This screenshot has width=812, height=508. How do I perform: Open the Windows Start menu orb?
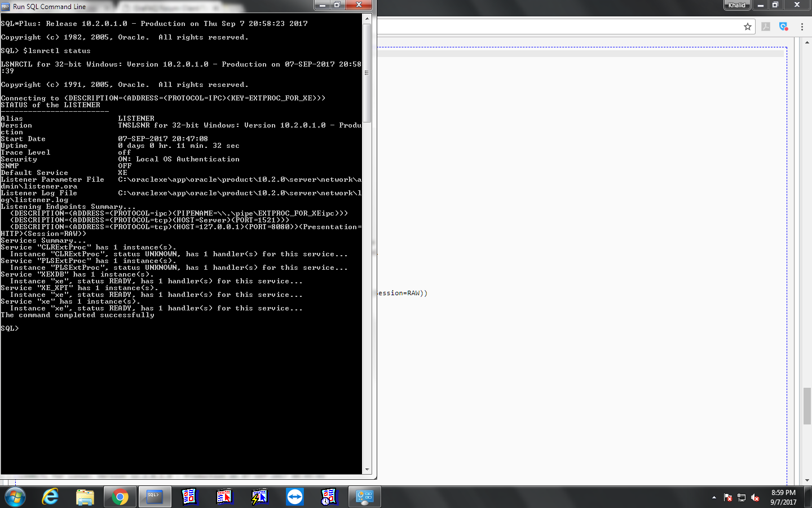click(15, 497)
